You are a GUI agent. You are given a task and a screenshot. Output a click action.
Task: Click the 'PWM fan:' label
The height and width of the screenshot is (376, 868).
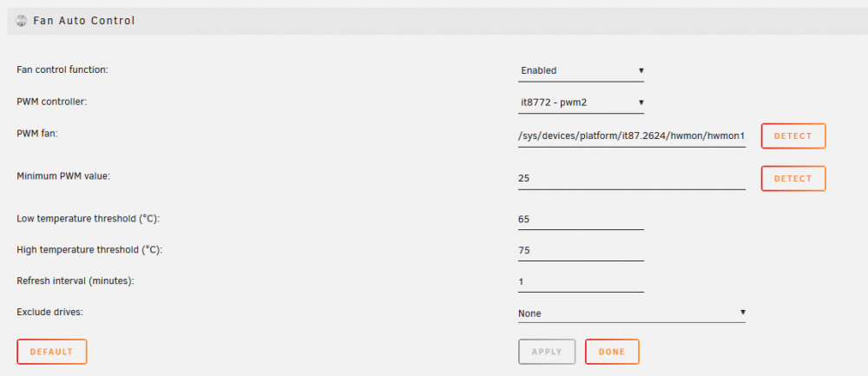(x=37, y=133)
